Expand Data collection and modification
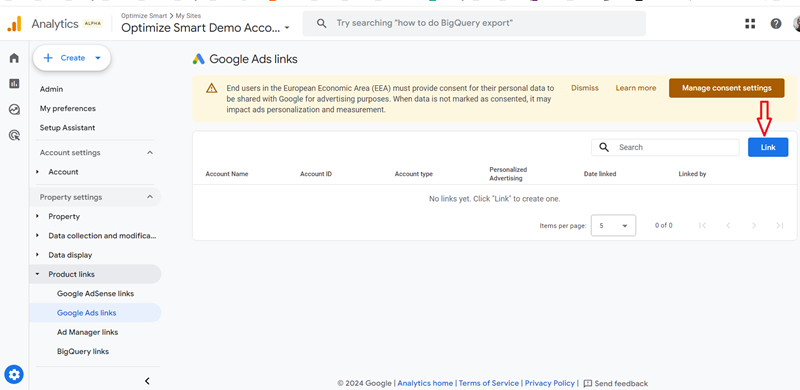 [38, 236]
